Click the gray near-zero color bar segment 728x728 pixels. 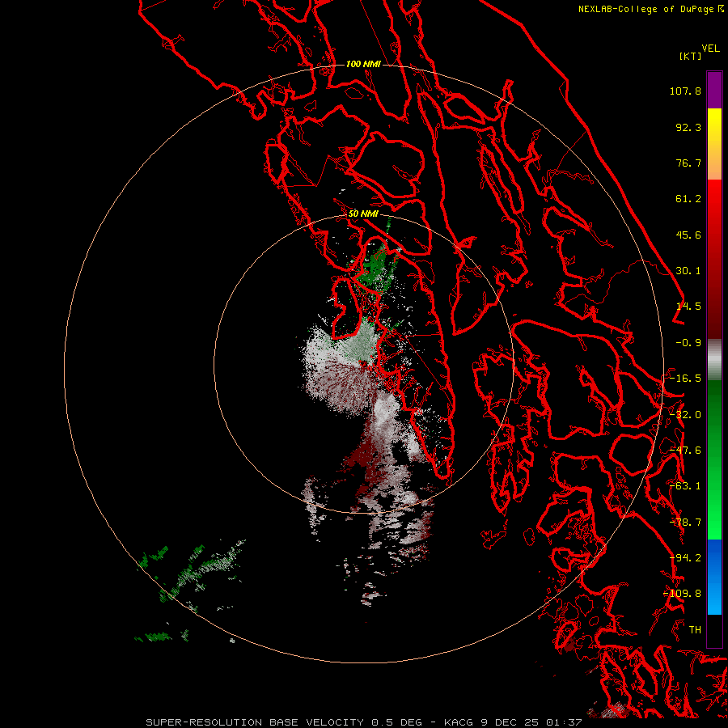point(714,360)
